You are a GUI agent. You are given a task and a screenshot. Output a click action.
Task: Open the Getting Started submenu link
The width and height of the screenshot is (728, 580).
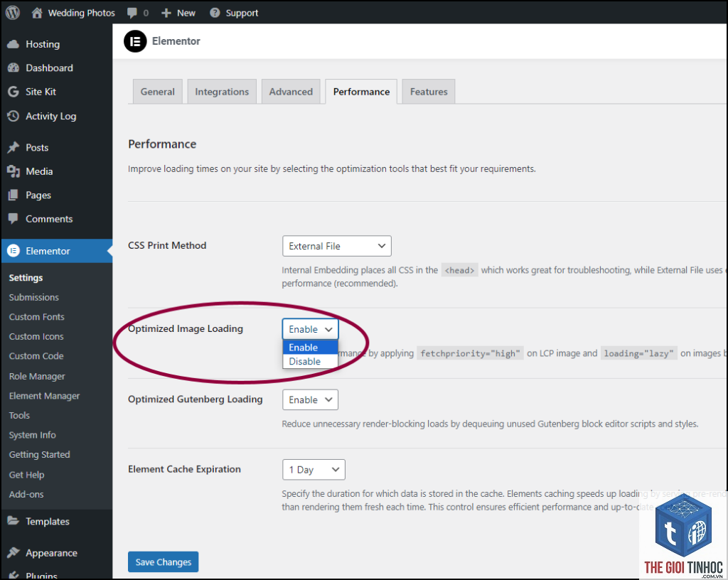point(40,455)
